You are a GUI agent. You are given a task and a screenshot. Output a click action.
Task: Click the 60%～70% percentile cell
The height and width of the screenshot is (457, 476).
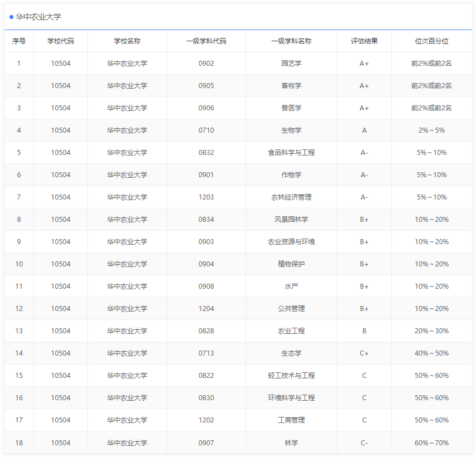tap(431, 443)
